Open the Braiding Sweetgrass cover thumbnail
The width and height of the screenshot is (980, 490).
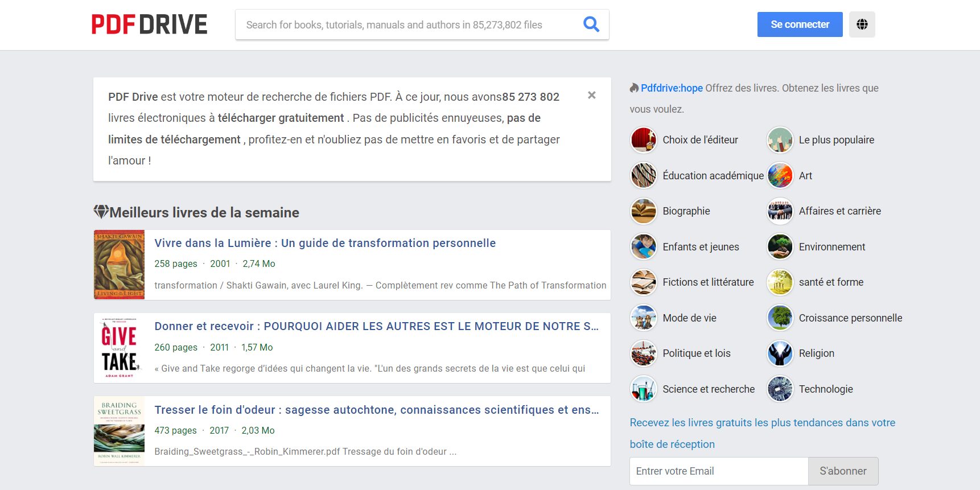pyautogui.click(x=119, y=431)
